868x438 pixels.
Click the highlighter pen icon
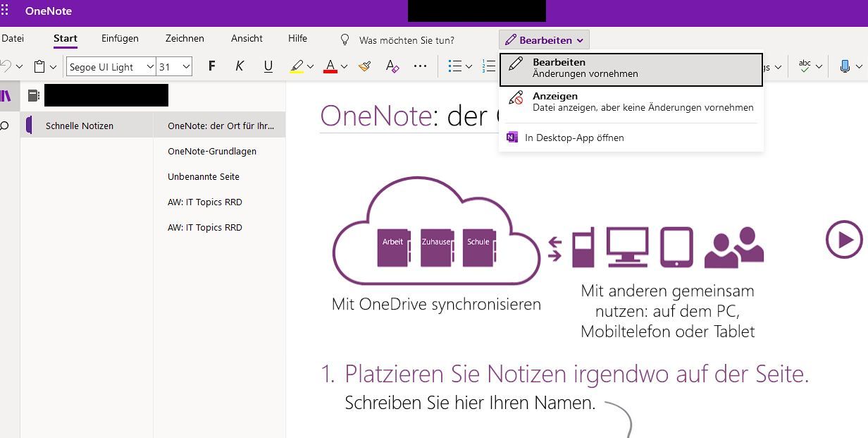click(x=297, y=66)
